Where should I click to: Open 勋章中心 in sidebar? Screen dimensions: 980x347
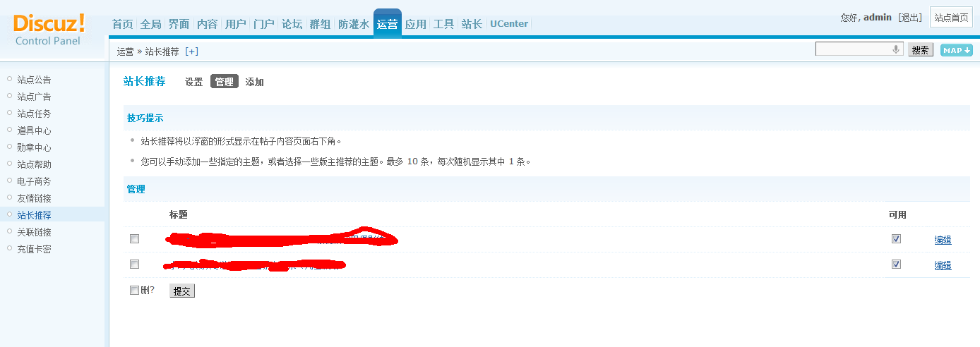34,147
